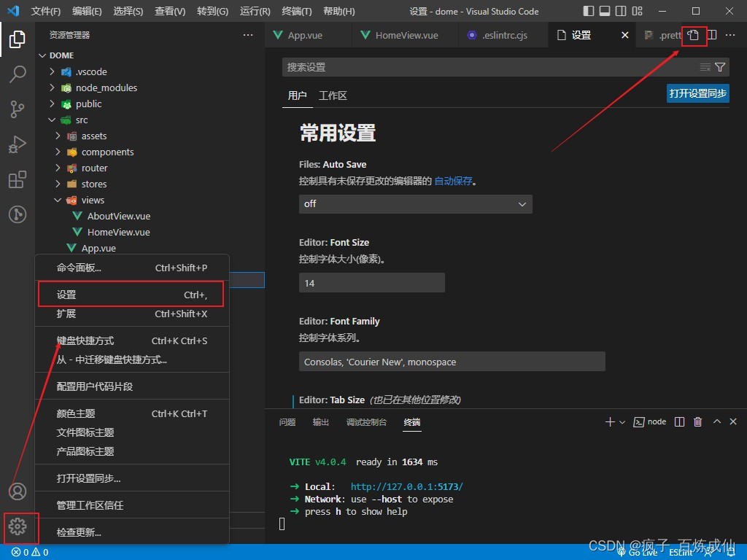The width and height of the screenshot is (747, 560).
Task: Choose 命令面板... menu entry
Action: pyautogui.click(x=132, y=268)
